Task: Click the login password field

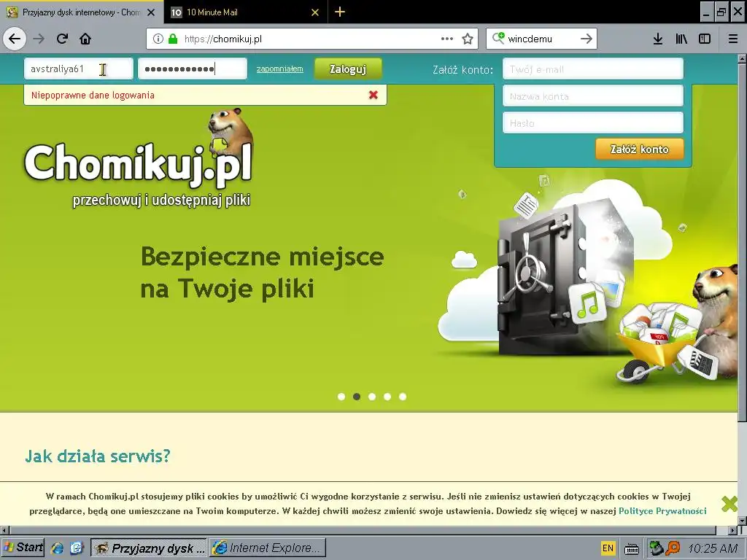Action: click(193, 69)
